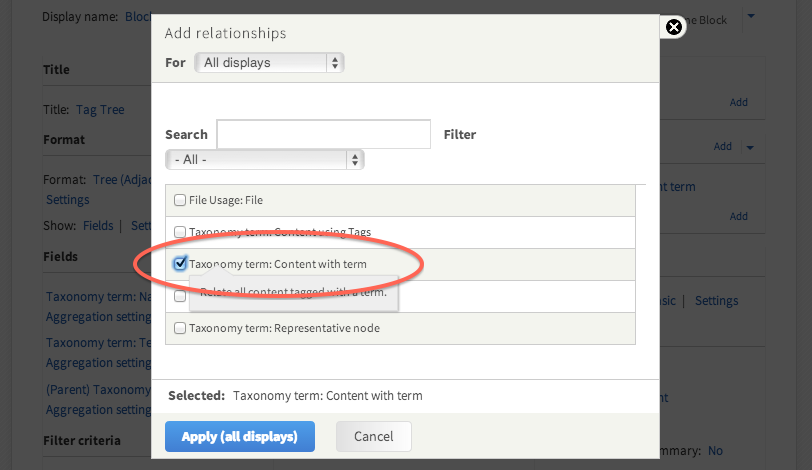Open the Taxonomy term: Na… field link

pos(98,297)
